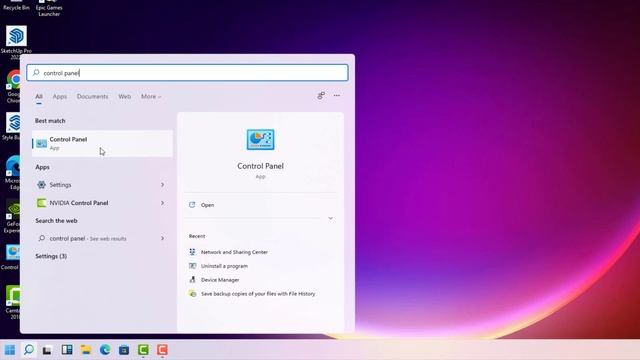The height and width of the screenshot is (360, 640).
Task: Open recent Uninstall a program
Action: 224,266
